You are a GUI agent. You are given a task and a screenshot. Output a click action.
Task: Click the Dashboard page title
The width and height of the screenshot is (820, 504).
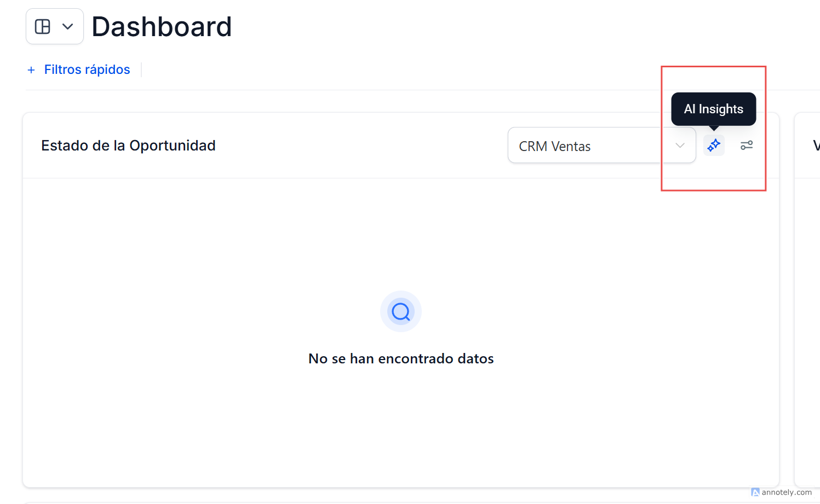[162, 26]
